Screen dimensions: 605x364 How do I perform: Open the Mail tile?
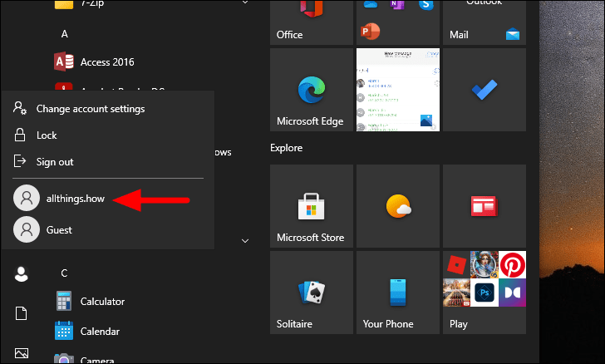click(484, 22)
